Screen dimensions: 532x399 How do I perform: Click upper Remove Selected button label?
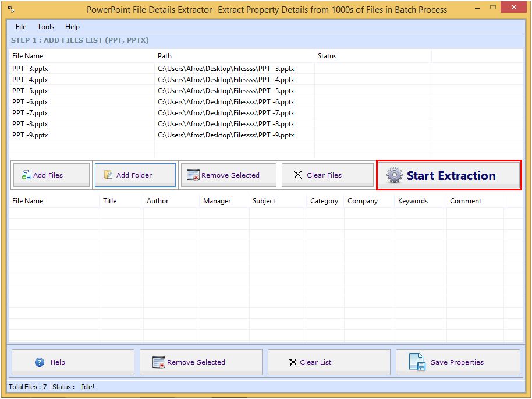coord(230,175)
